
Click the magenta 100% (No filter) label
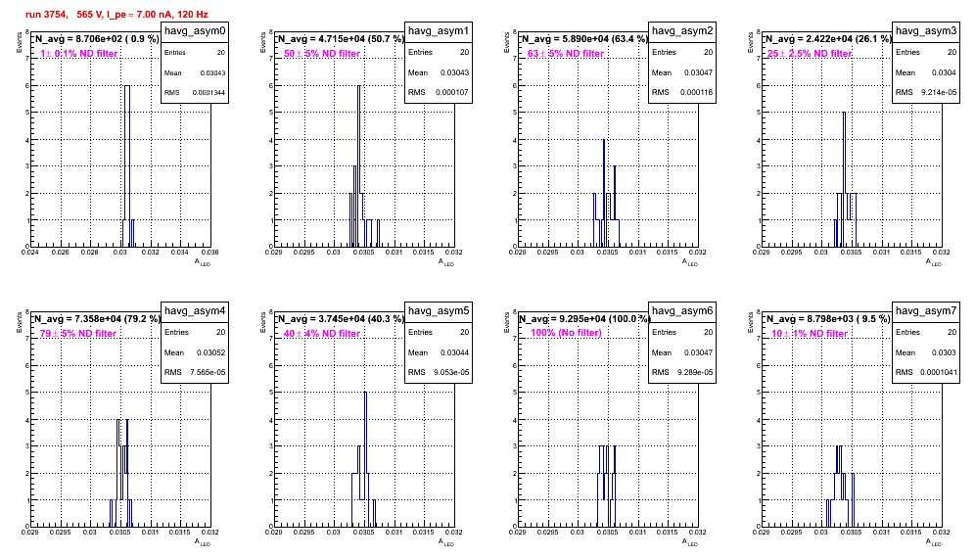point(567,333)
